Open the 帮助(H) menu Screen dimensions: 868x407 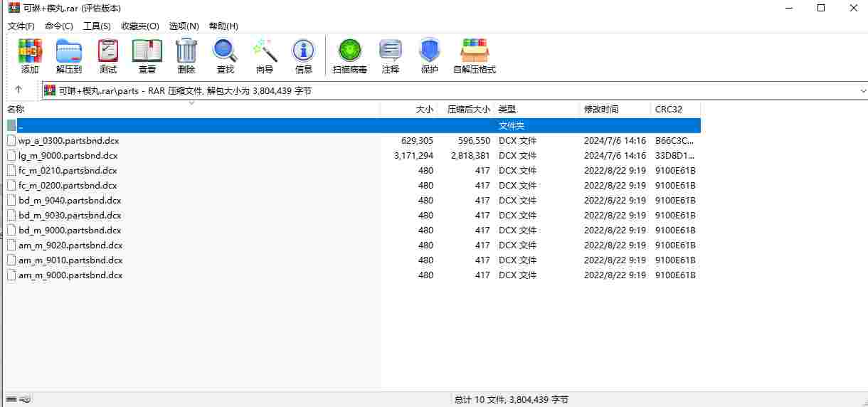click(x=223, y=26)
